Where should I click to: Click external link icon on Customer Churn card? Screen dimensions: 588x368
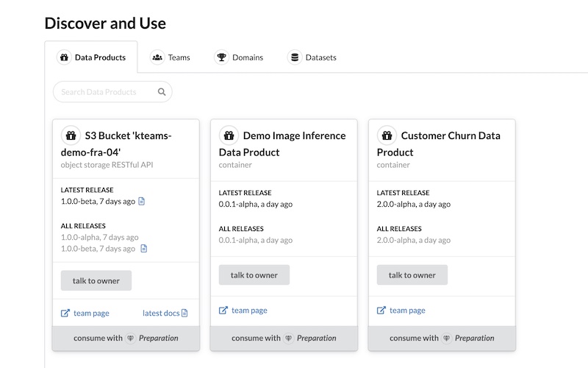click(381, 311)
